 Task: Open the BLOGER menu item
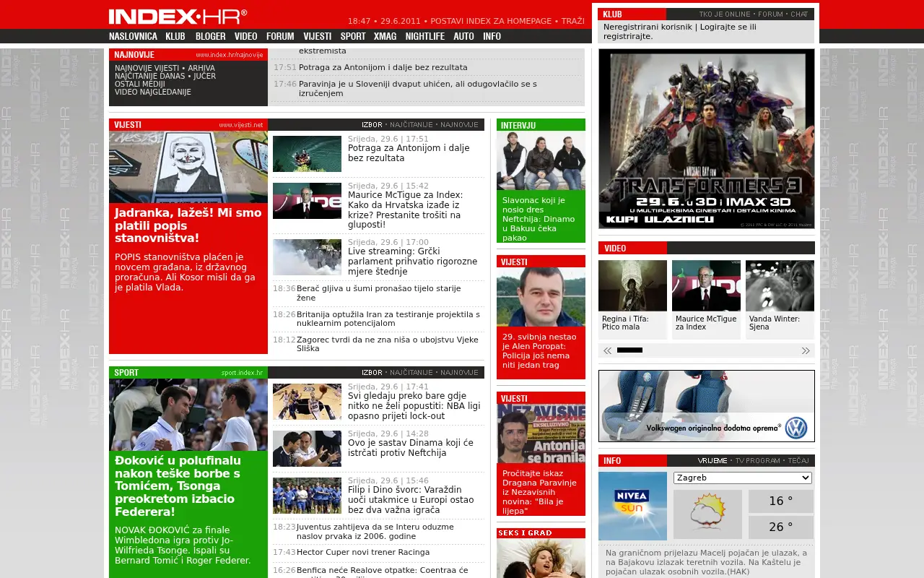(210, 36)
